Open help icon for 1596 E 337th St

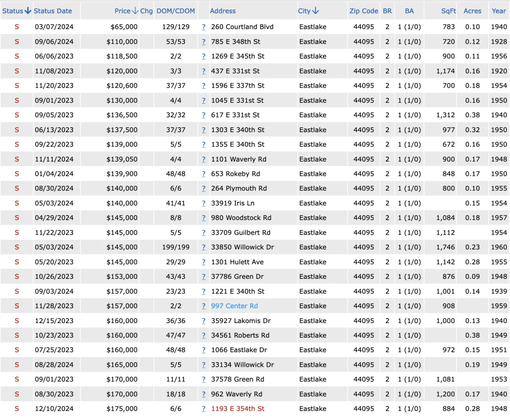(204, 85)
